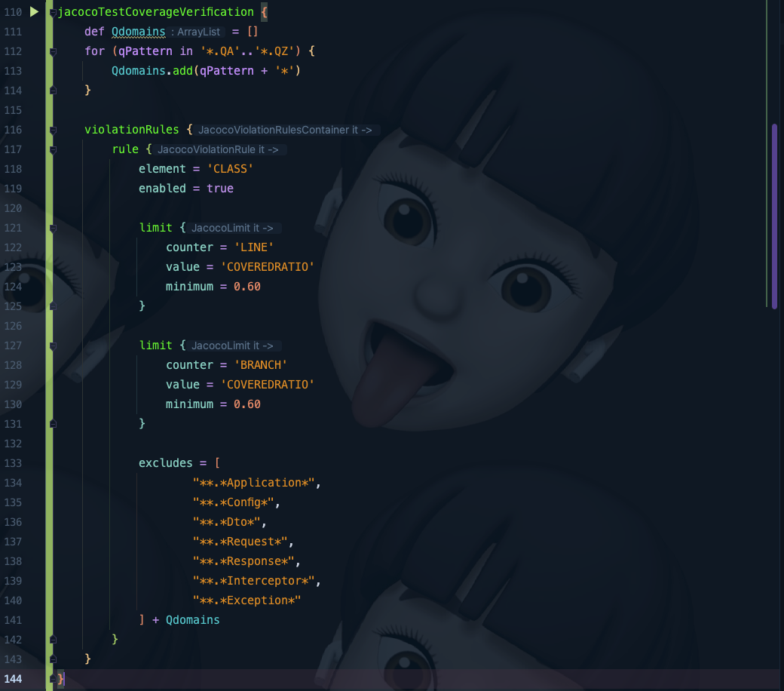
Task: Click the "**.*Dto*" exclude entry
Action: tap(226, 522)
